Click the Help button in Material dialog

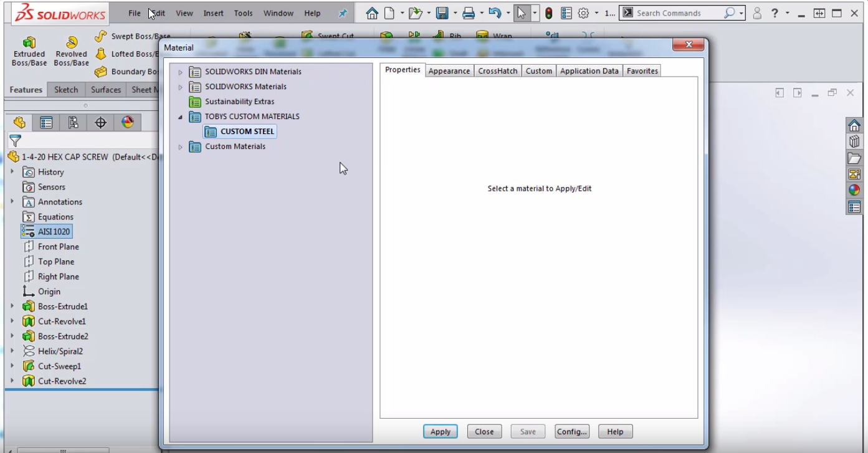coord(615,431)
